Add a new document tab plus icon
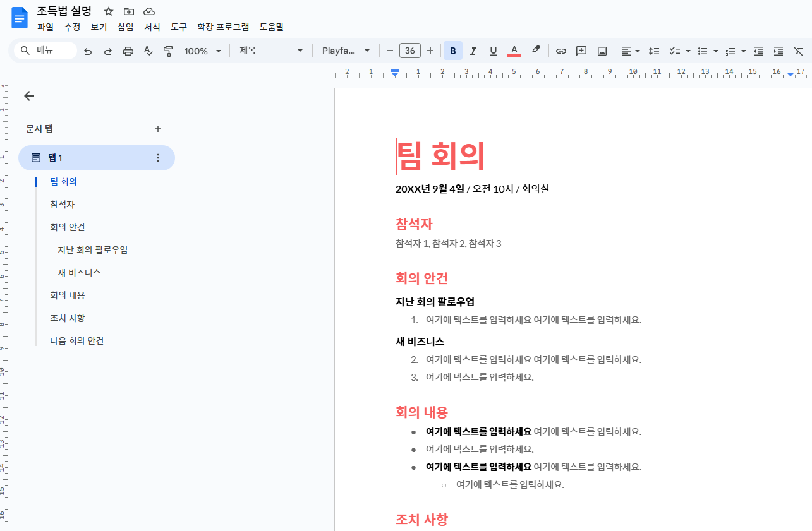Screen dimensions: 812x531 [x=158, y=129]
